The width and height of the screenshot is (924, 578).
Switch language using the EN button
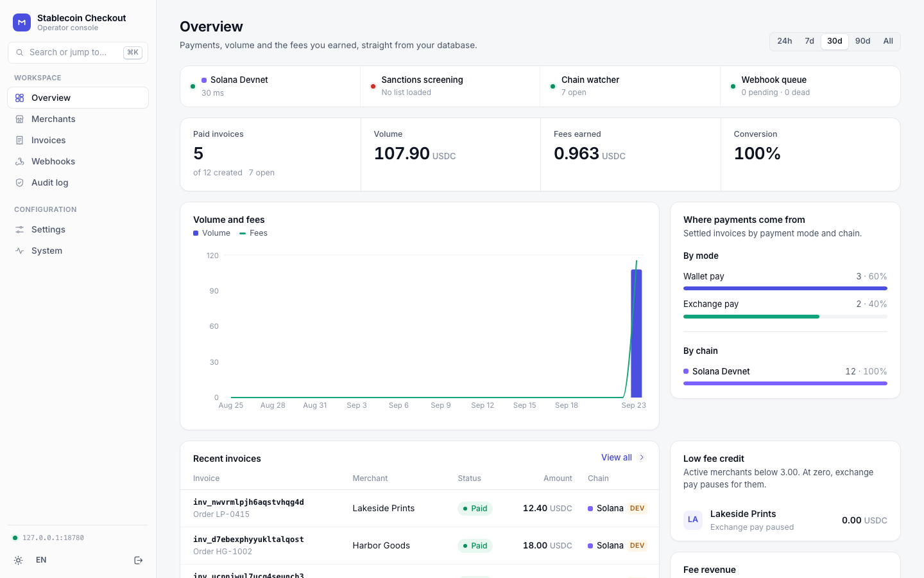(41, 561)
